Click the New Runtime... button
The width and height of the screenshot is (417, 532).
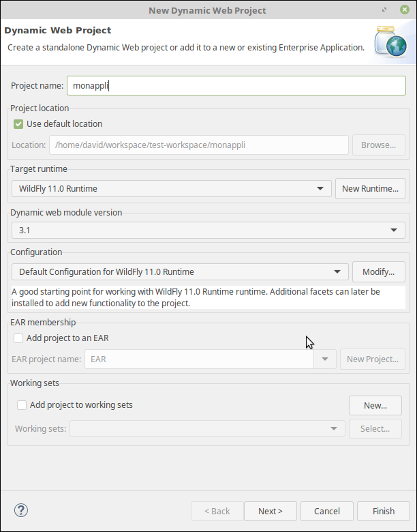coord(370,189)
